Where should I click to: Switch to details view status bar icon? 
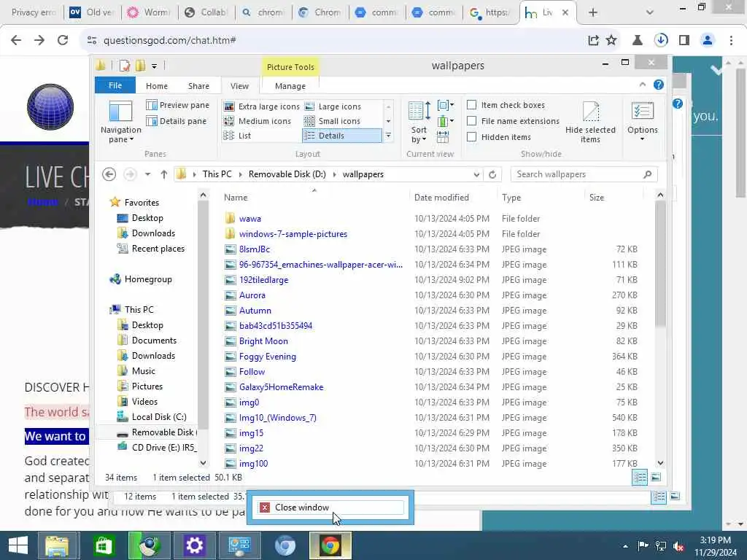(x=640, y=477)
